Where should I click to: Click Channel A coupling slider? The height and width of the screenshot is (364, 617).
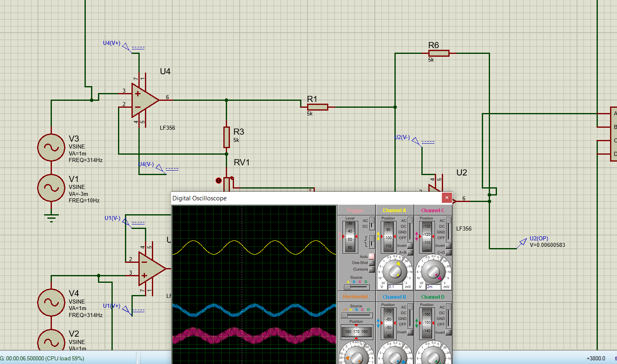(x=410, y=229)
